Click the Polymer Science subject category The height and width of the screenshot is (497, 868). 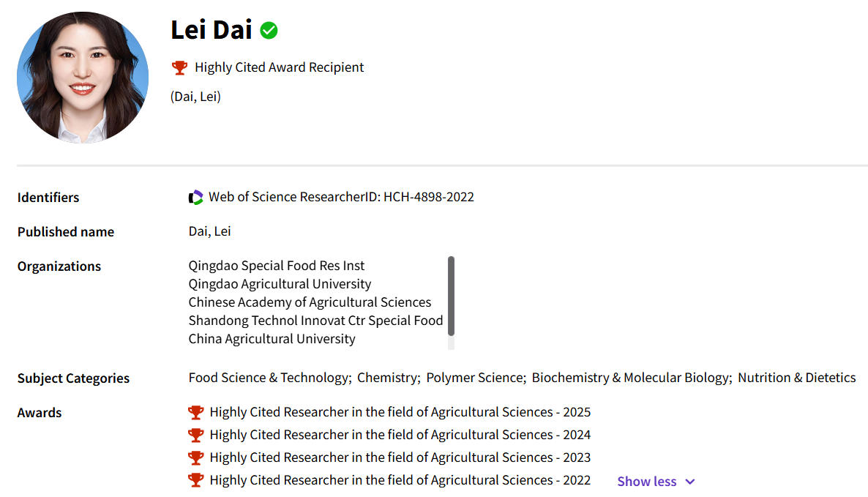(475, 378)
